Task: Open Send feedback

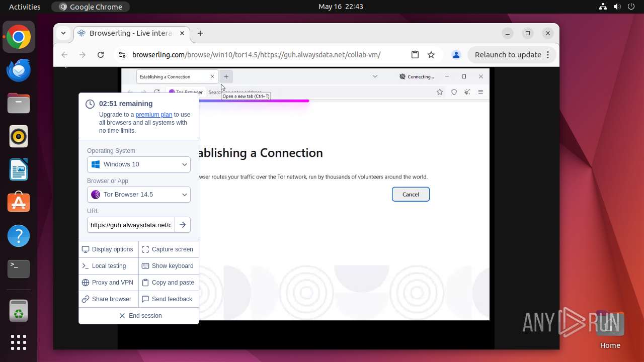Action: (x=168, y=299)
